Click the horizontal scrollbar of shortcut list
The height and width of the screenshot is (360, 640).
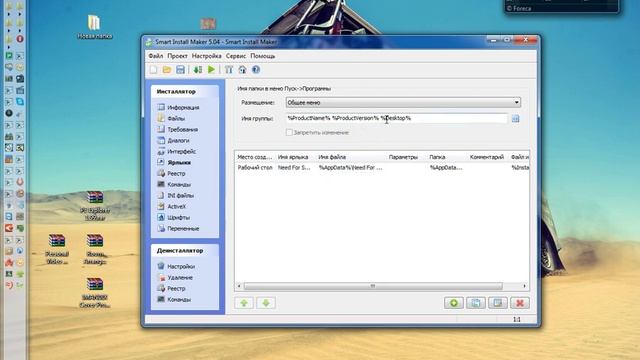pyautogui.click(x=373, y=286)
